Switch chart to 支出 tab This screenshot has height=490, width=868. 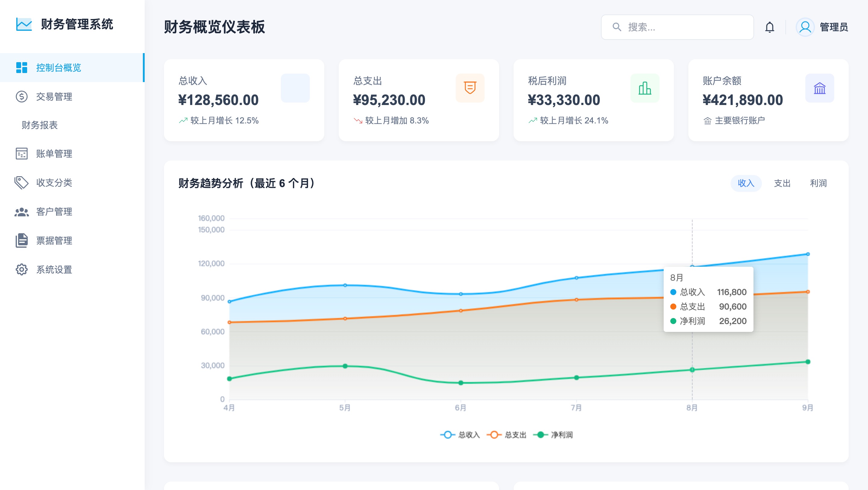(x=782, y=183)
